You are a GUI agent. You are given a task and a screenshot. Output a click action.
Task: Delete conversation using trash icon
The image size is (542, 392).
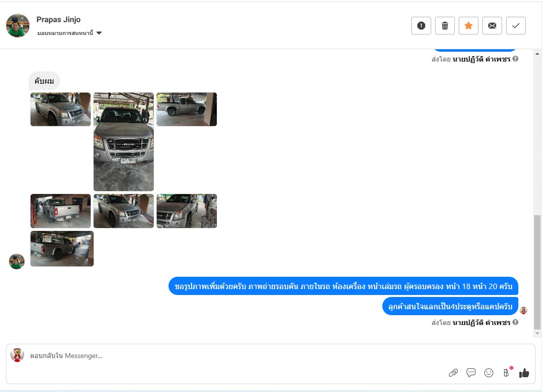(445, 26)
